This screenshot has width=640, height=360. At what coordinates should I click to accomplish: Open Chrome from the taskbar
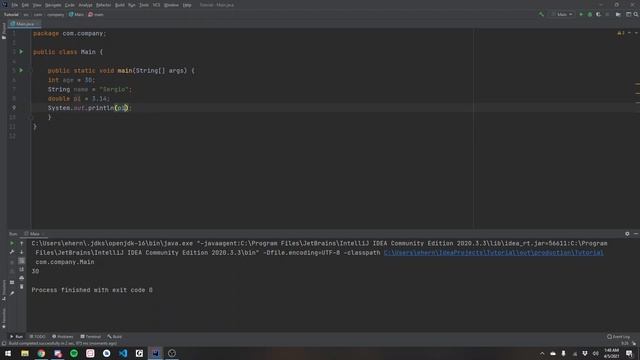point(41,353)
